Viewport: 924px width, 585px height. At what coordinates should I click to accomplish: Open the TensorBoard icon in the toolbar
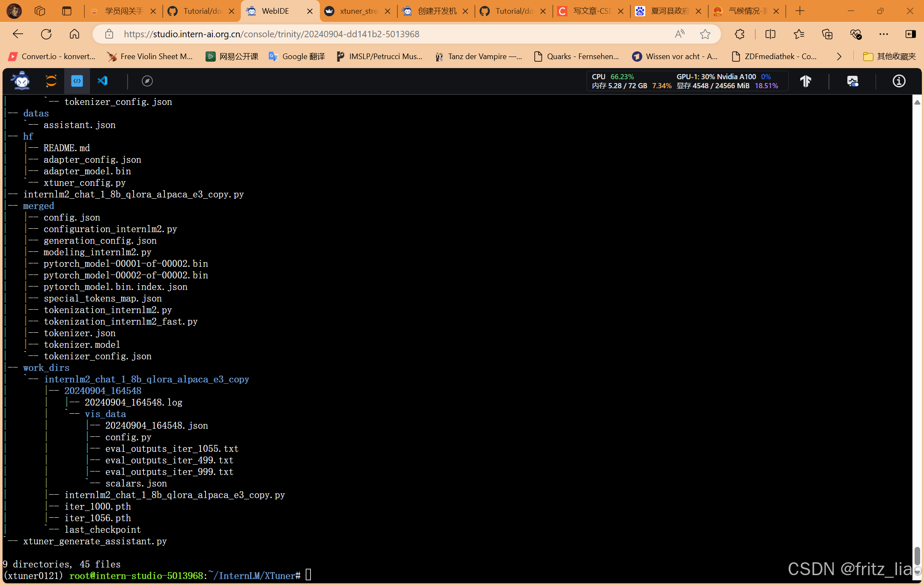coord(806,81)
